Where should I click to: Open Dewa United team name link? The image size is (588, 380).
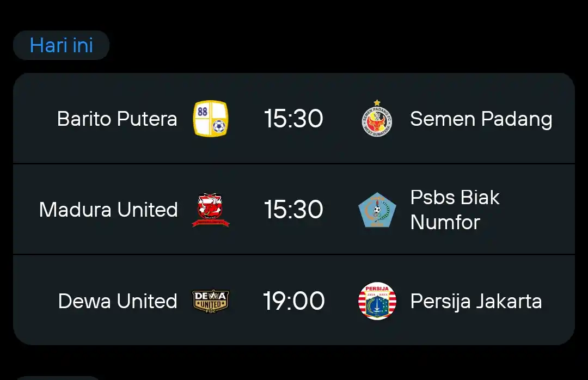click(x=118, y=301)
